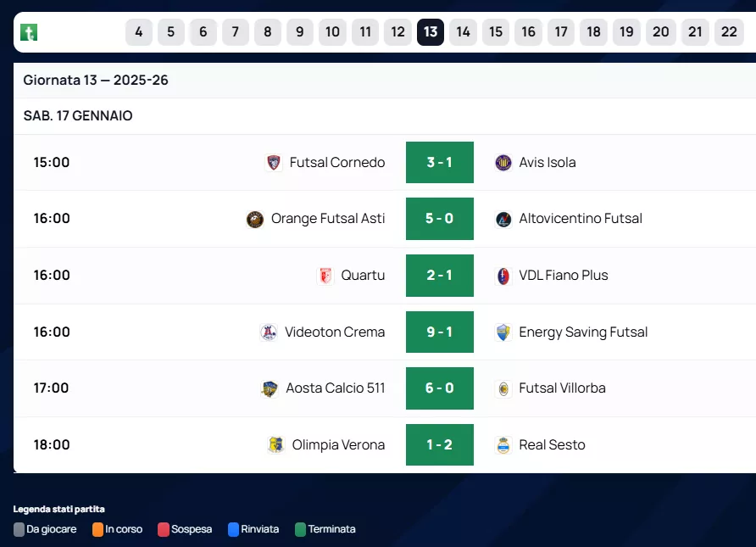Click the Videoton Crema team crest
Viewport: 756px width, 547px height.
tap(269, 332)
